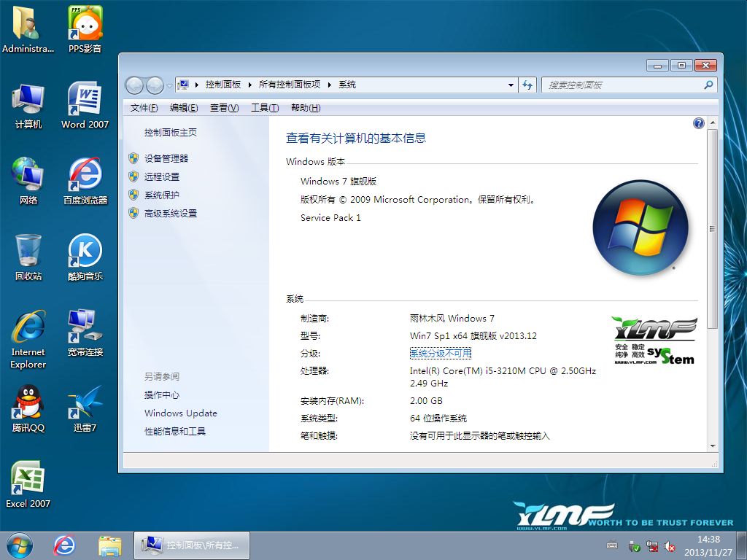The image size is (747, 560).
Task: Select the 网络 desktop icon
Action: (28, 181)
